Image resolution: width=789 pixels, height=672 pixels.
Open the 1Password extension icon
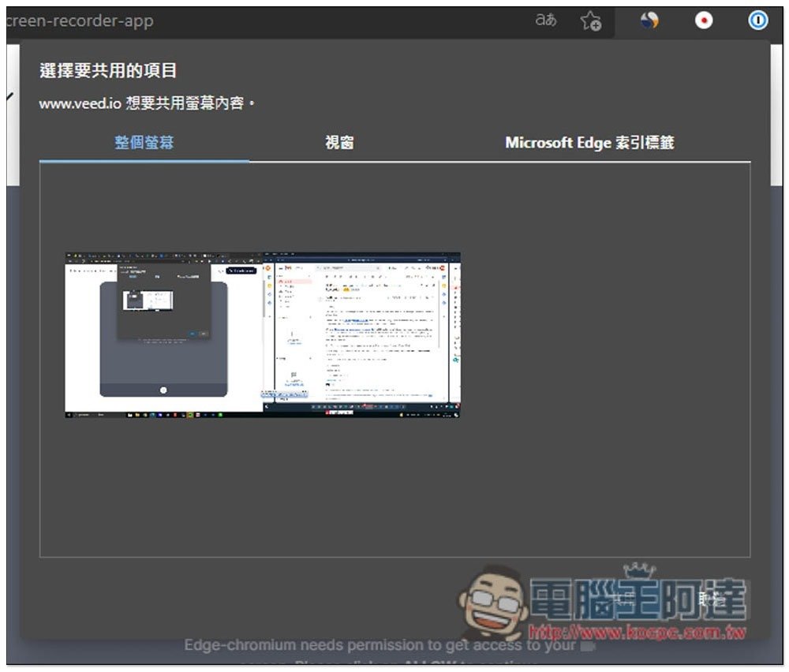758,21
